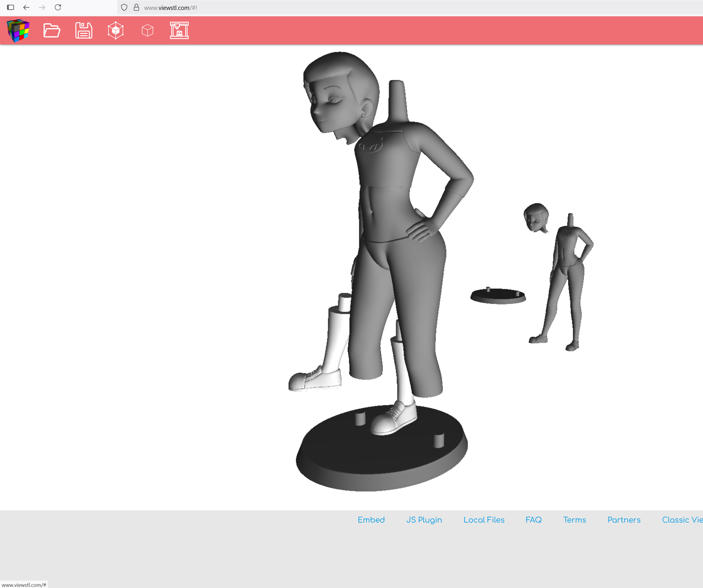Save the model with the floppy disk icon
This screenshot has width=703, height=588.
pos(84,30)
